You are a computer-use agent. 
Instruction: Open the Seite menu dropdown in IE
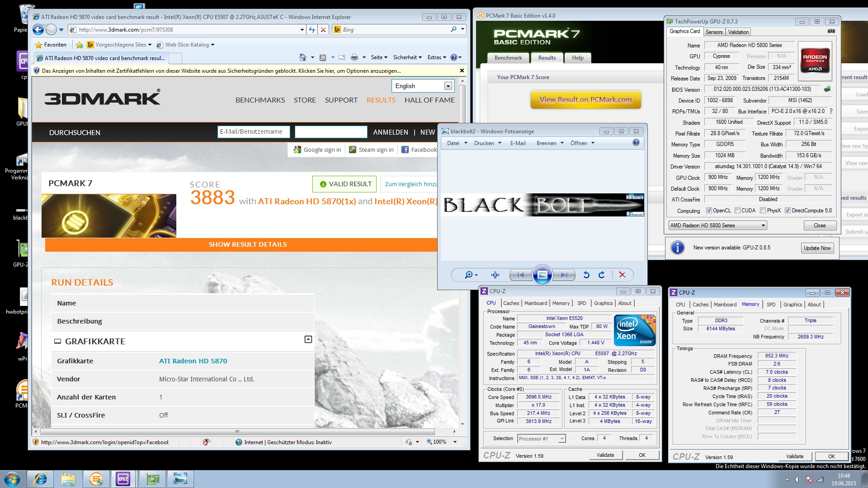(x=379, y=57)
